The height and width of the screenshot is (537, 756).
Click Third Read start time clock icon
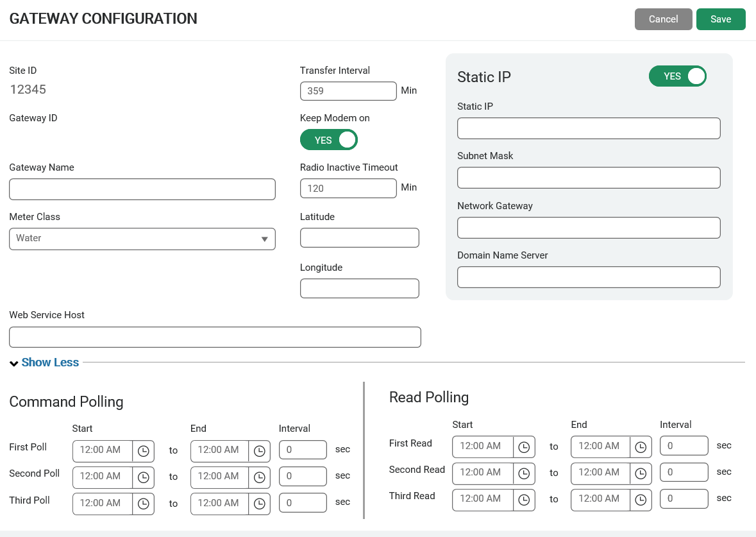524,500
